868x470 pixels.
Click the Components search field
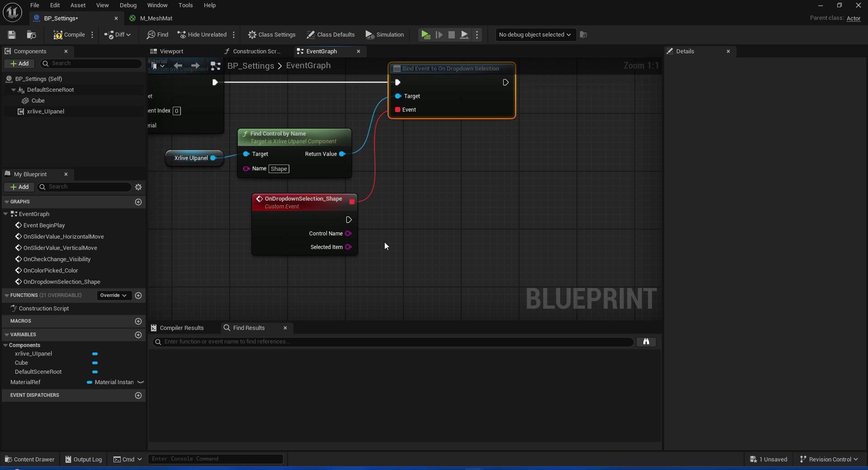[91, 64]
